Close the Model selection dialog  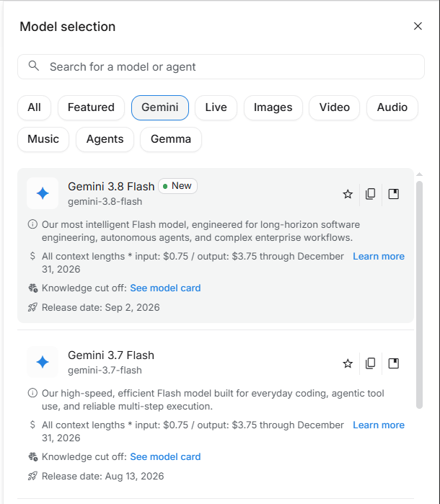(x=418, y=26)
